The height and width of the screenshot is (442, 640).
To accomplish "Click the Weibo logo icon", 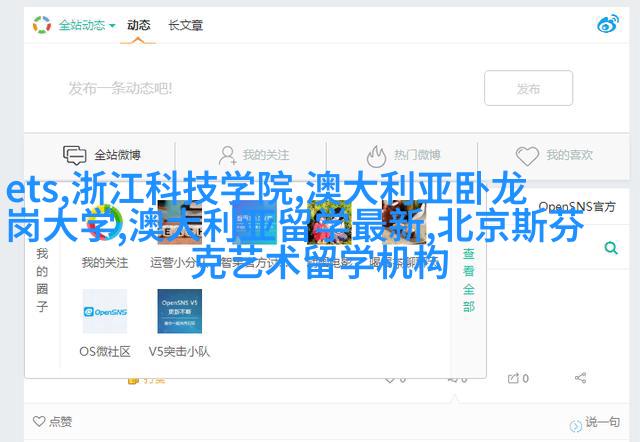I will coord(608,24).
